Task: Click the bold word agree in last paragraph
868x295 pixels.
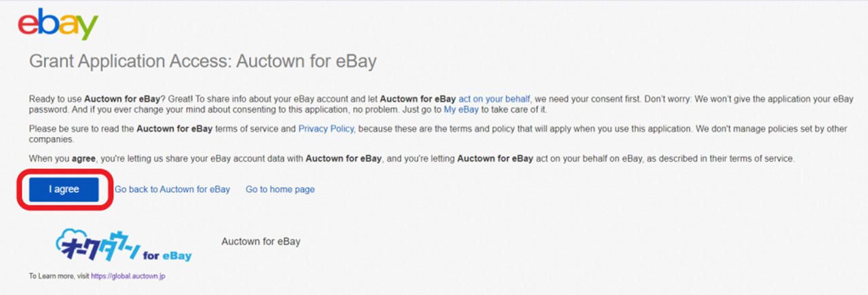Action: click(84, 158)
